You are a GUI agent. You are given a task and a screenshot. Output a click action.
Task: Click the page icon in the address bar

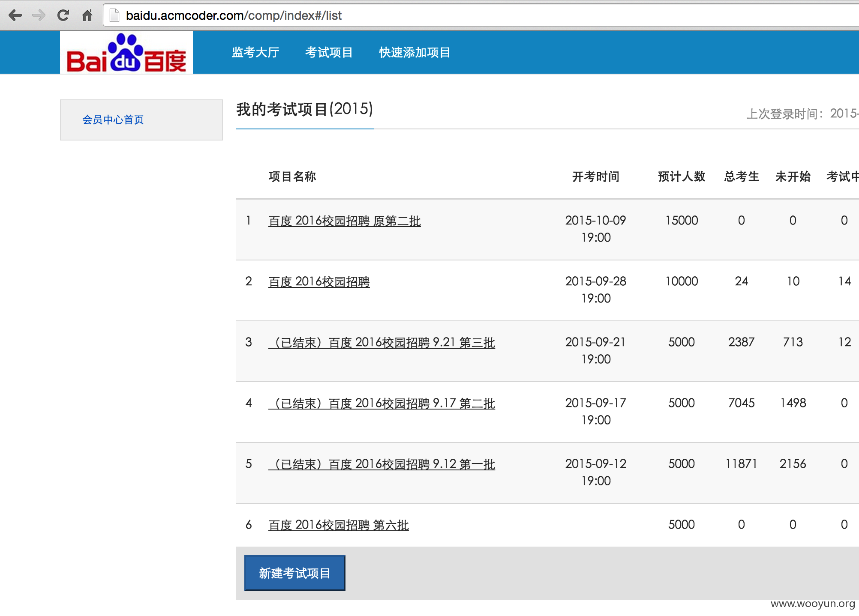tap(114, 15)
